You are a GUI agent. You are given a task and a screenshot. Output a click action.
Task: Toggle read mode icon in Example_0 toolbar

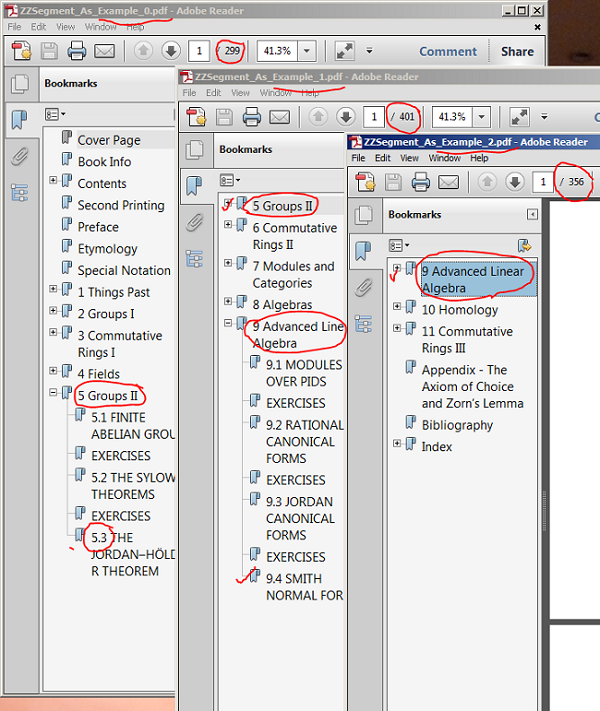pos(345,51)
